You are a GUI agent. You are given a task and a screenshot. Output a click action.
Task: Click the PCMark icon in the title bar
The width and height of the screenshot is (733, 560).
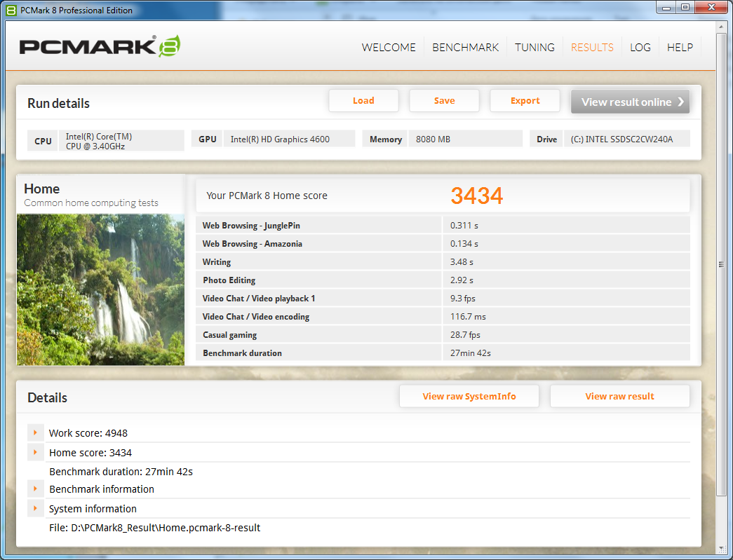10,10
